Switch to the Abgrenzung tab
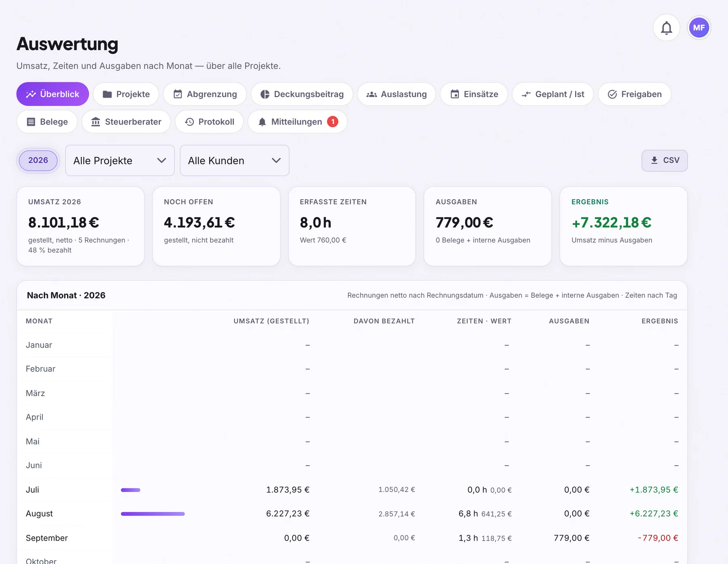The width and height of the screenshot is (728, 564). click(205, 94)
